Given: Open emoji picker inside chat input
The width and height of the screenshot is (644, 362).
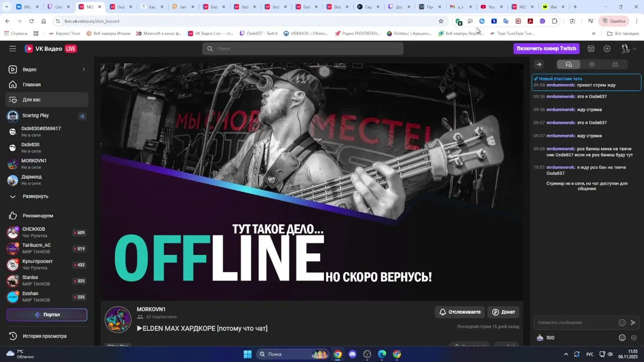Looking at the screenshot, I should (622, 323).
